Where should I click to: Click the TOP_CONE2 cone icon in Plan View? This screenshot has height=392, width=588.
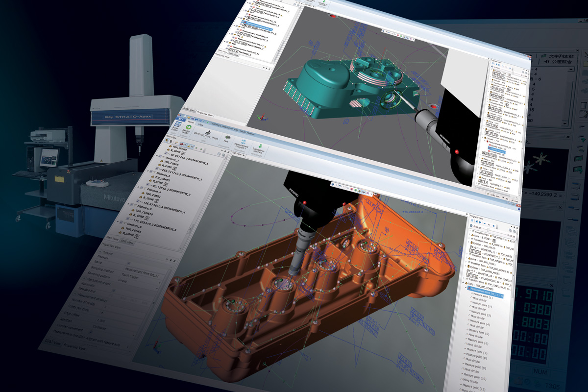pyautogui.click(x=152, y=177)
